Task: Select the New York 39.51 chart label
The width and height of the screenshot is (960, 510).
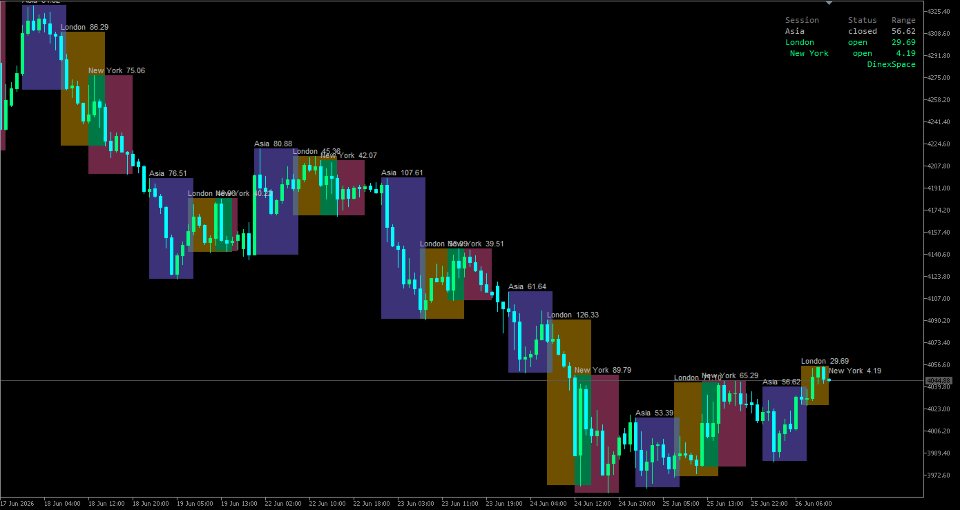Action: coord(476,244)
